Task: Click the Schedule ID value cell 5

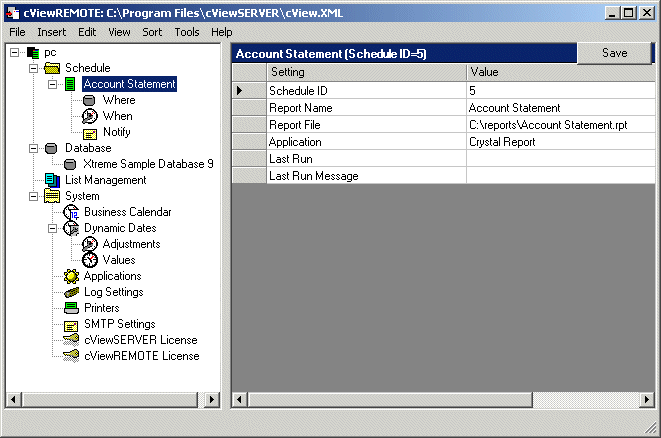Action: pos(561,91)
